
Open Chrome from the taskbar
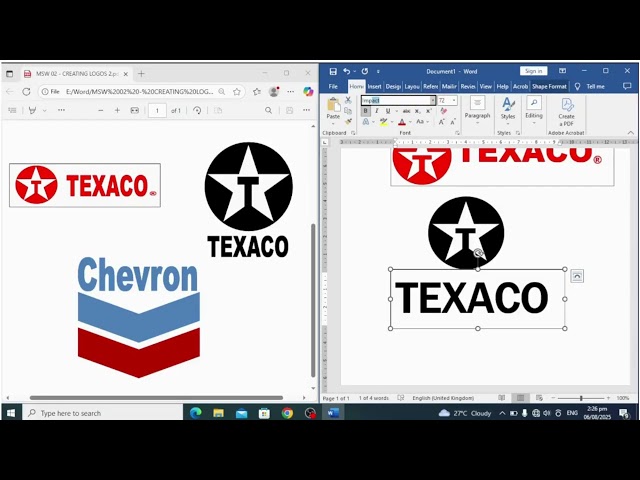pyautogui.click(x=287, y=413)
